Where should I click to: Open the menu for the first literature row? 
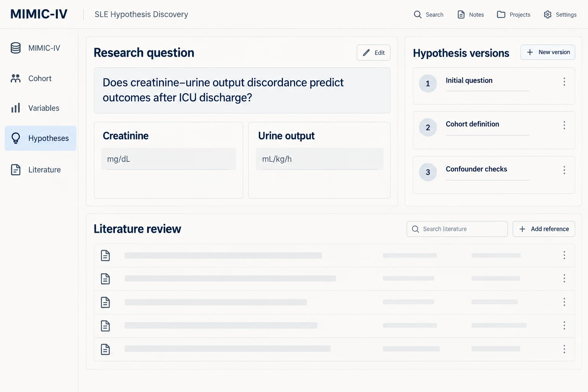564,255
